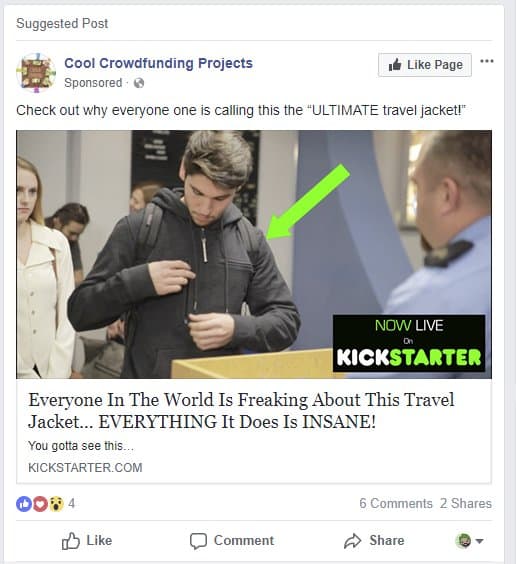Click the reaction count number 4
516x564 pixels.
72,503
